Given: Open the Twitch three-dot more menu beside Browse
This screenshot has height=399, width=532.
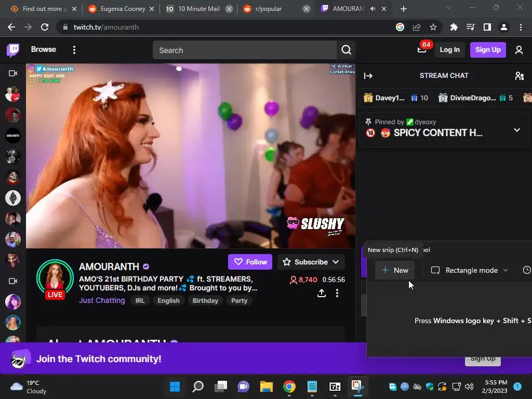Looking at the screenshot, I should click(74, 50).
